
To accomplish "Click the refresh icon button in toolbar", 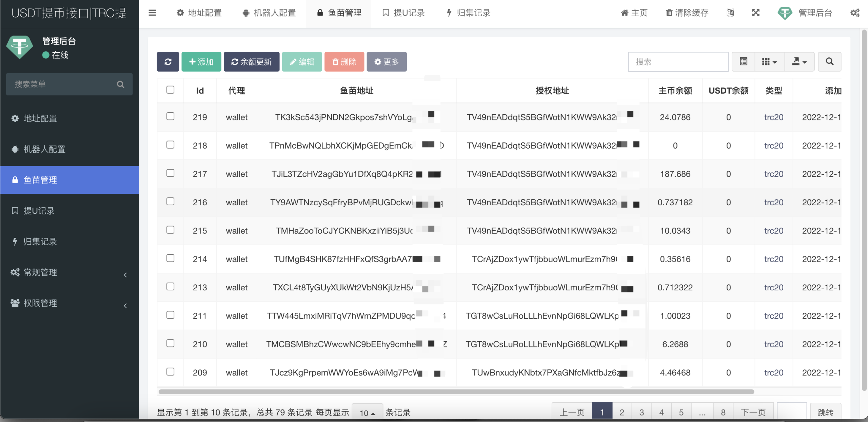I will (168, 62).
